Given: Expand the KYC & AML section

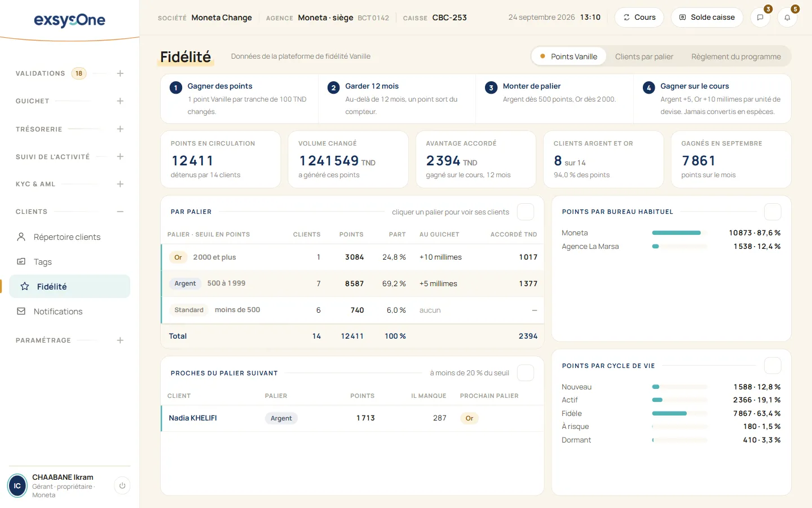Looking at the screenshot, I should coord(120,184).
